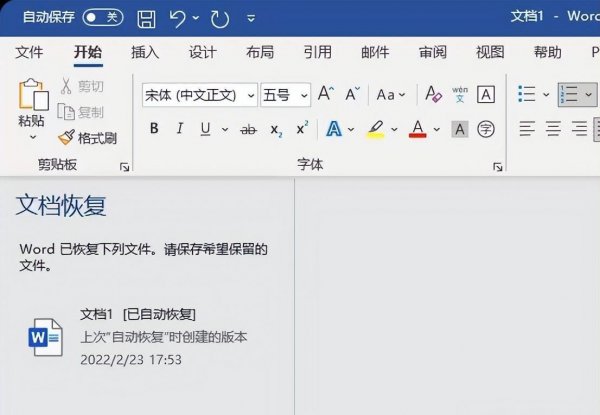Click the 上次"自动恢复"时创建的版本 description
Screen dimensions: 600x415
(x=164, y=337)
